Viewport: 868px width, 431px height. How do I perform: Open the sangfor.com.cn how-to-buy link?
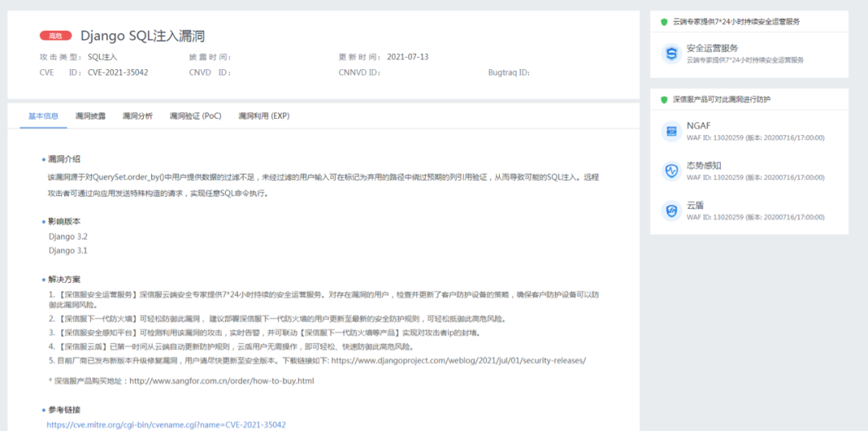coord(222,381)
